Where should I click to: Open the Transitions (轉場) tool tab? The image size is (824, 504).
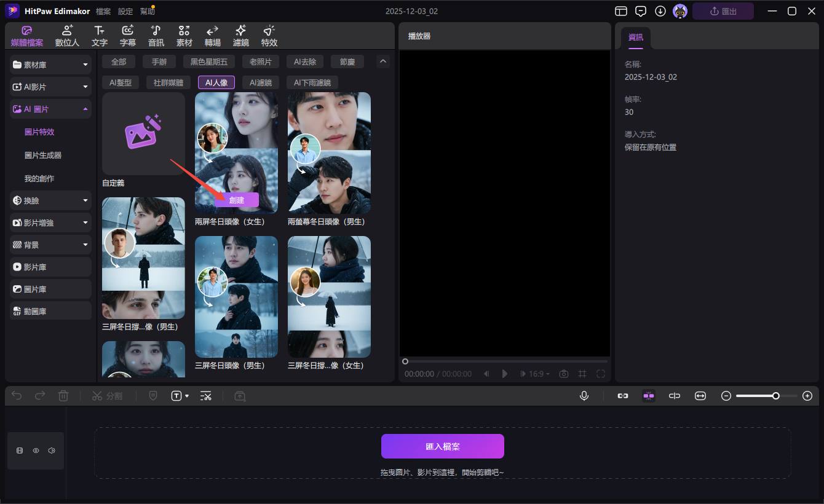tap(212, 36)
